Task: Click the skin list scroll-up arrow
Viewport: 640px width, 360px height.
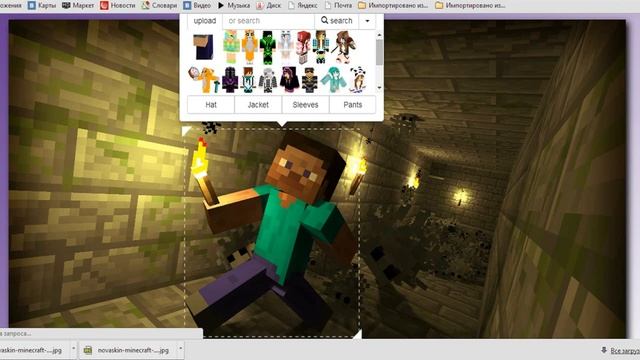Action: pos(380,36)
